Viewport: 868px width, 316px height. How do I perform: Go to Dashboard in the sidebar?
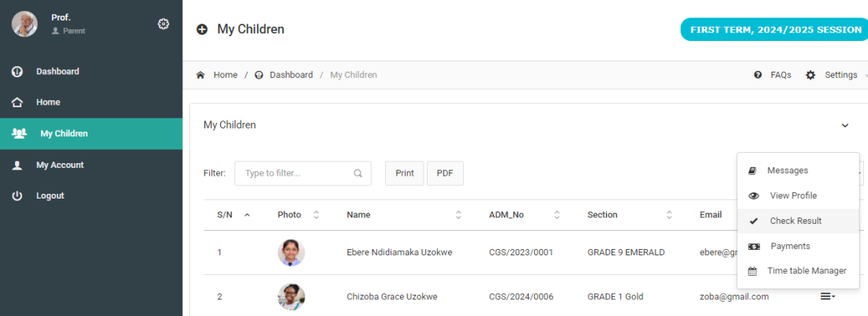tap(91, 71)
